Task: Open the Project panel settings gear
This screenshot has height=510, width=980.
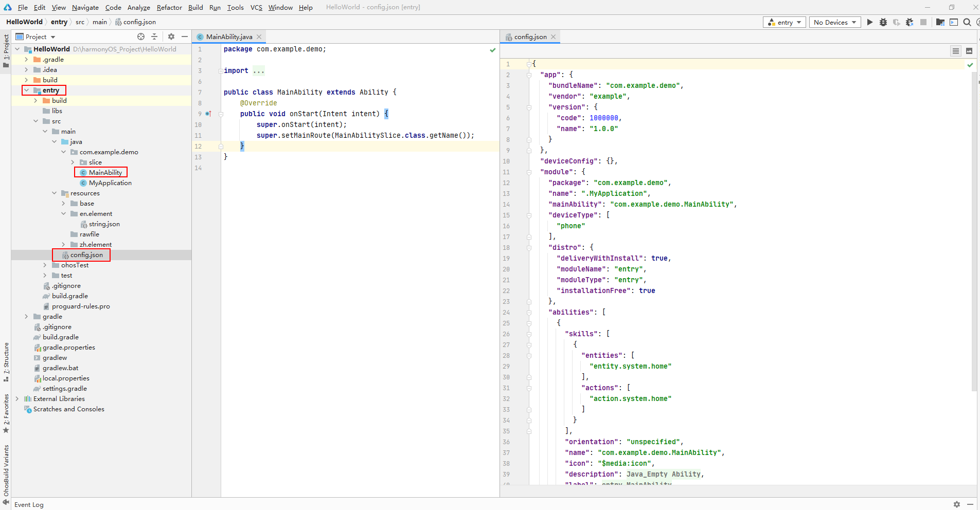Action: coord(171,37)
